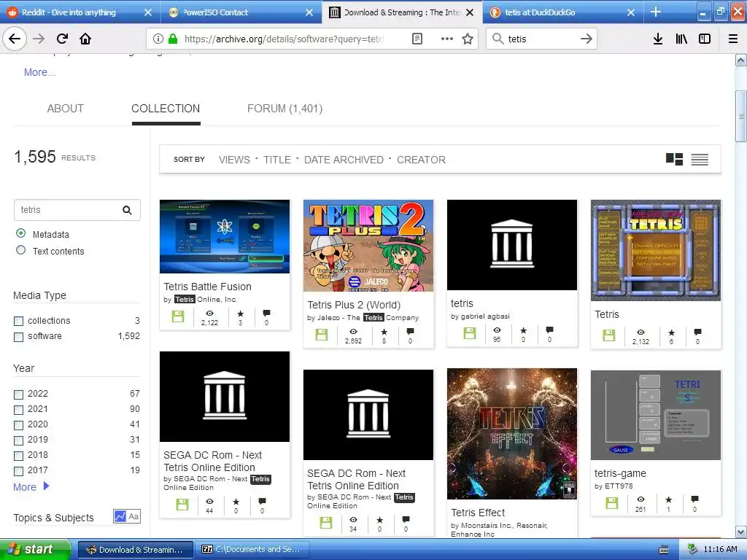
Task: Check the 2017 year filter
Action: pyautogui.click(x=18, y=471)
